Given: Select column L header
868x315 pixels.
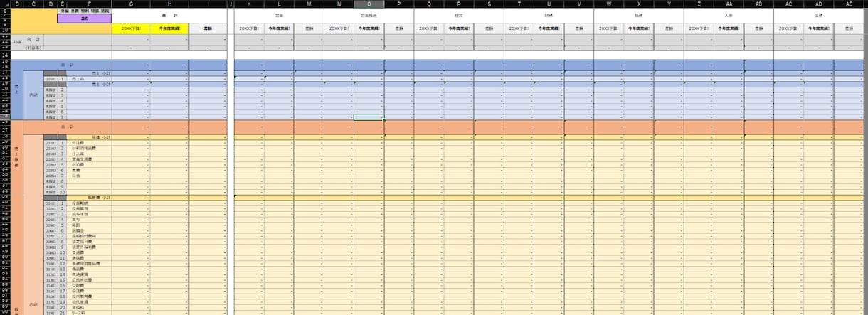Looking at the screenshot, I should 279,4.
